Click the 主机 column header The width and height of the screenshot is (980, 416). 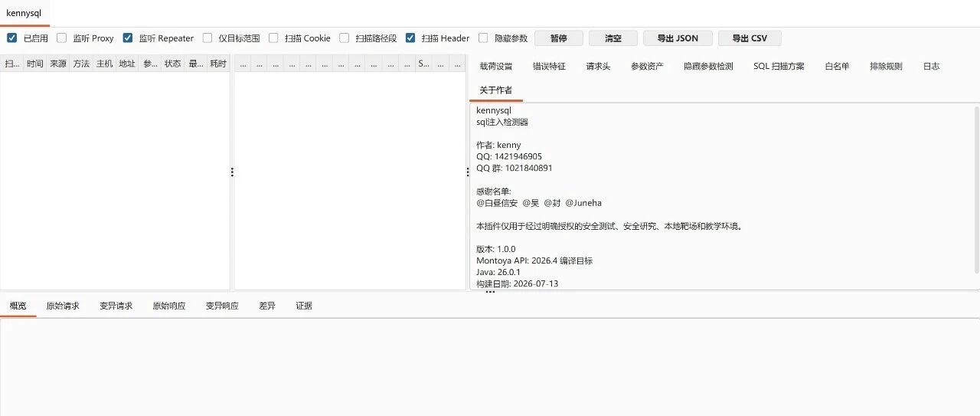tap(104, 64)
